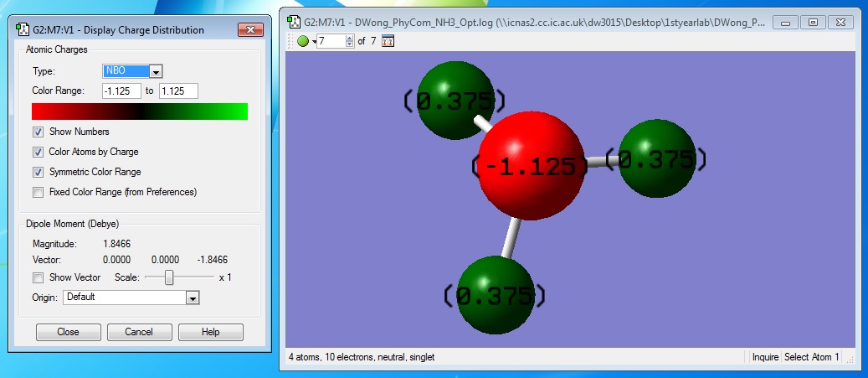Viewport: 868px width, 378px height.
Task: Open the dropdown arrow beside green circle
Action: click(313, 42)
